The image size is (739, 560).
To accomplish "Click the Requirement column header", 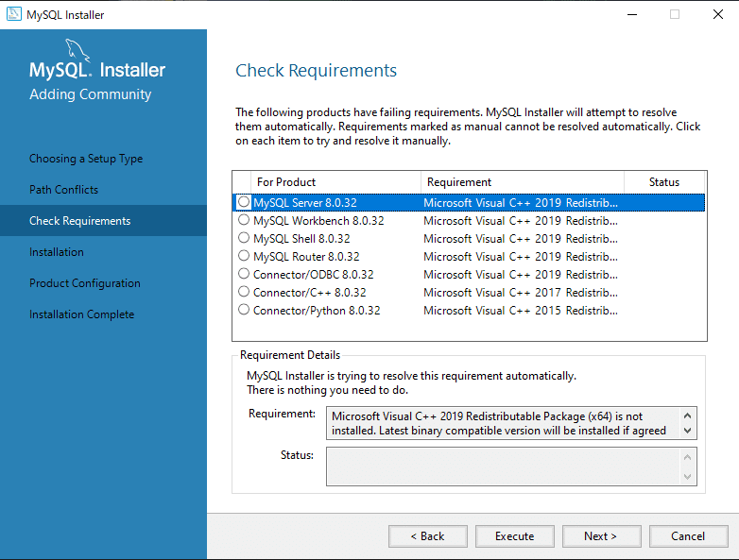I will click(523, 182).
